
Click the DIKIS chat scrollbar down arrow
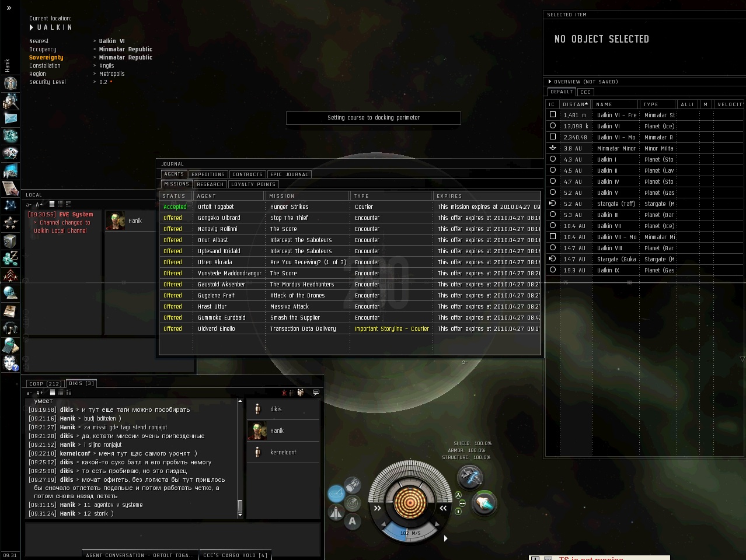(240, 515)
